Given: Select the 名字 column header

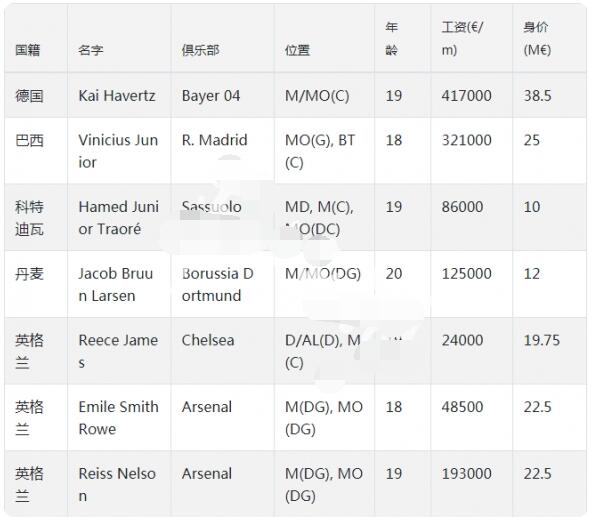Looking at the screenshot, I should coord(91,50).
